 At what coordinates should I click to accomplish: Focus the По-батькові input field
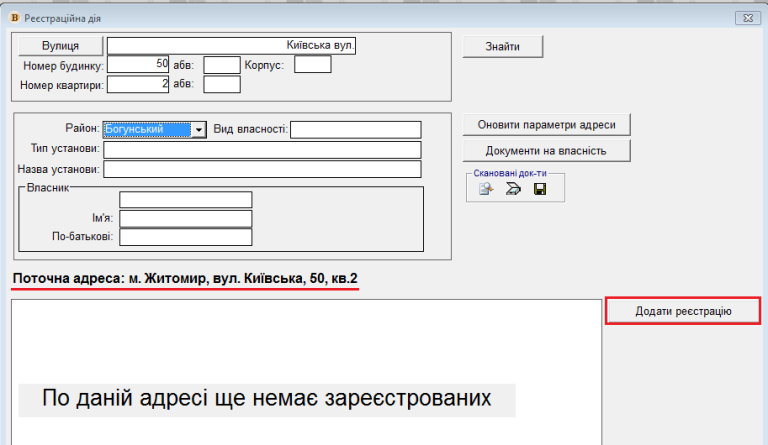185,237
